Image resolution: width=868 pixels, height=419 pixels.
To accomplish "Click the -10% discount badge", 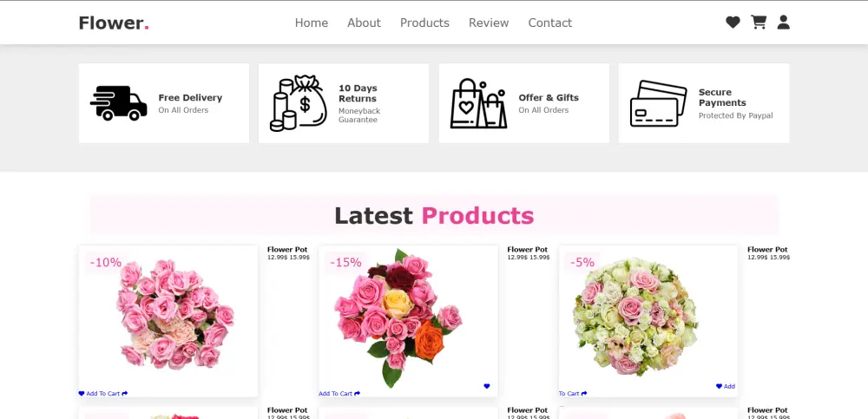I will (106, 262).
